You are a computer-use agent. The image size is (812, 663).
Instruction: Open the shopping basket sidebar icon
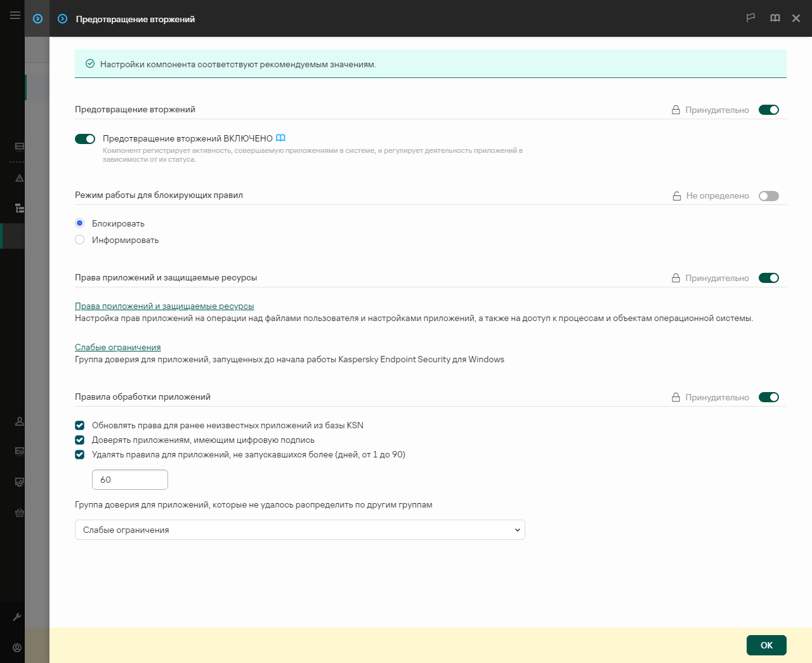pyautogui.click(x=20, y=513)
